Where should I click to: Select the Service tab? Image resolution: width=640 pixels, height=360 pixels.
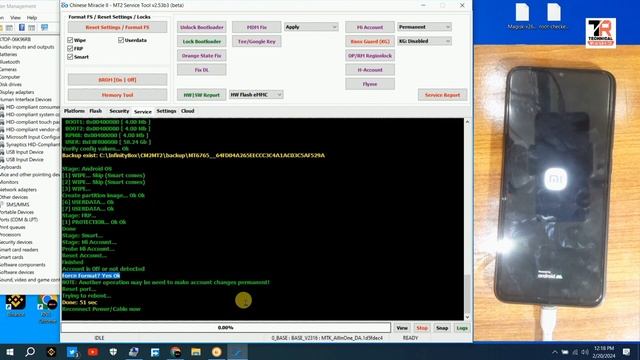(142, 111)
